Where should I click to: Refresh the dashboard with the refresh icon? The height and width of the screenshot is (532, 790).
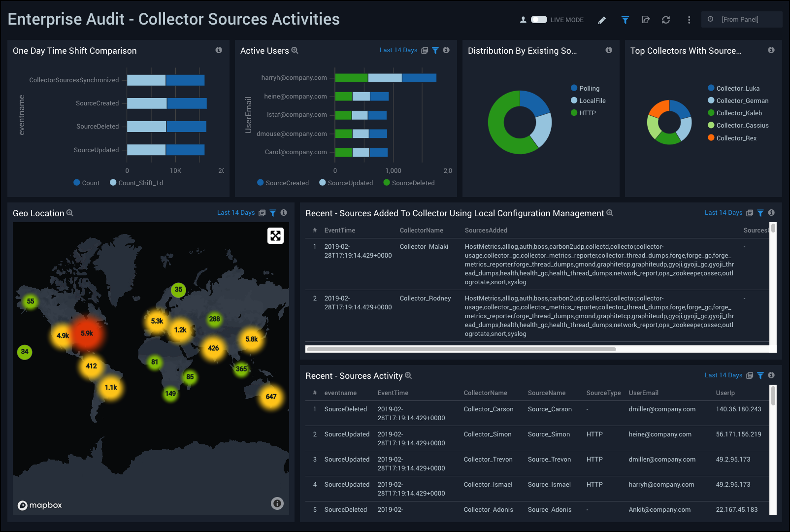(666, 20)
